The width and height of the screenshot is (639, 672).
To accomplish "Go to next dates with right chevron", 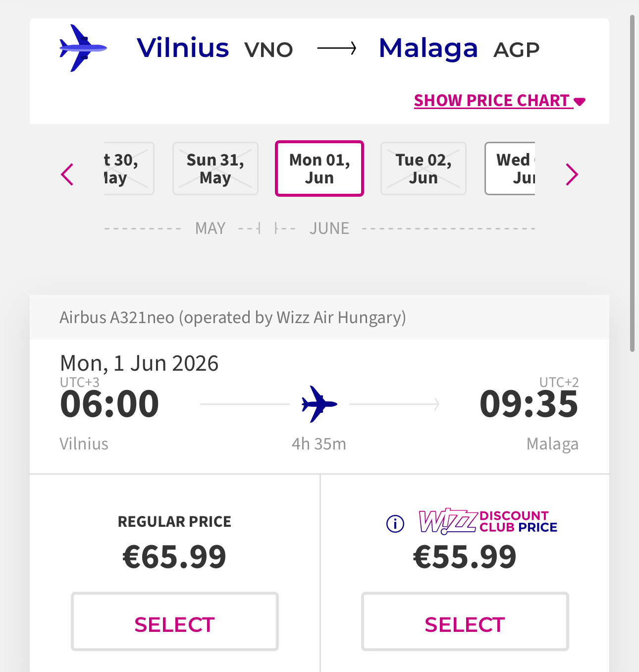I will point(572,174).
